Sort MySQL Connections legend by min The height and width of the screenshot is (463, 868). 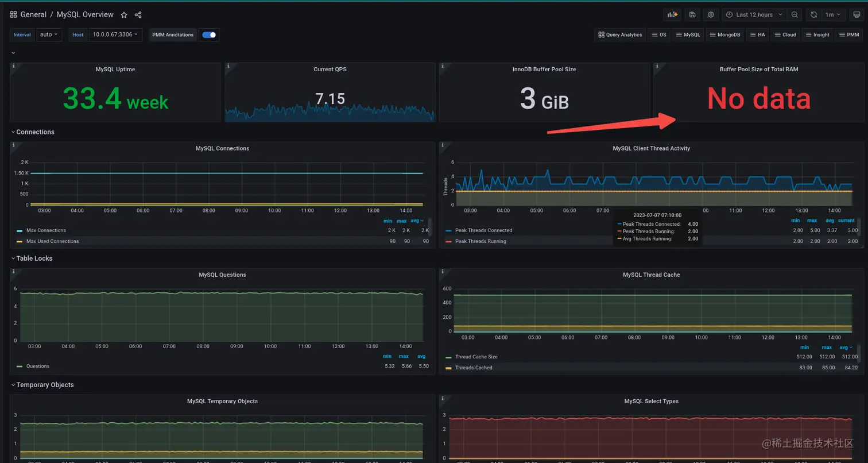[x=388, y=221]
